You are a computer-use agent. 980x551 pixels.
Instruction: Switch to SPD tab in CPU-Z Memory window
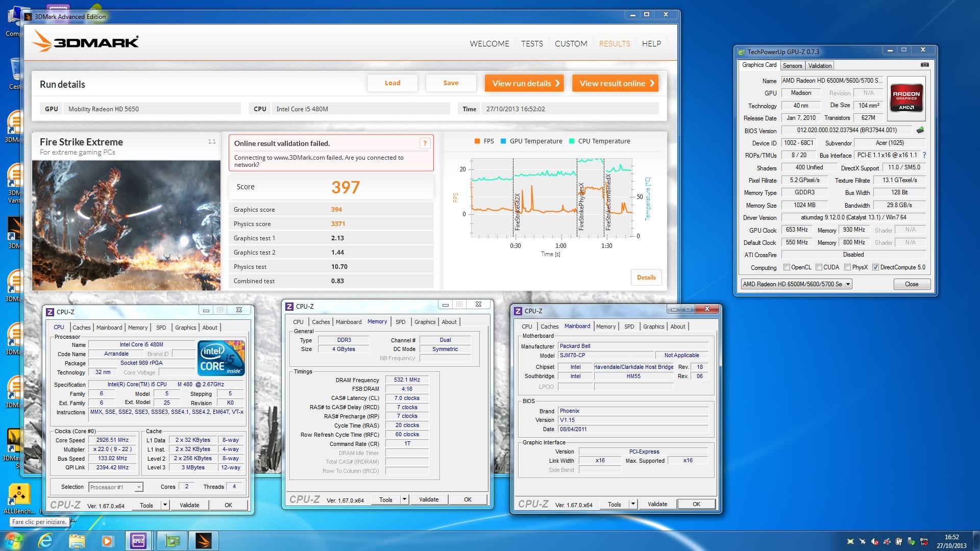(x=401, y=322)
